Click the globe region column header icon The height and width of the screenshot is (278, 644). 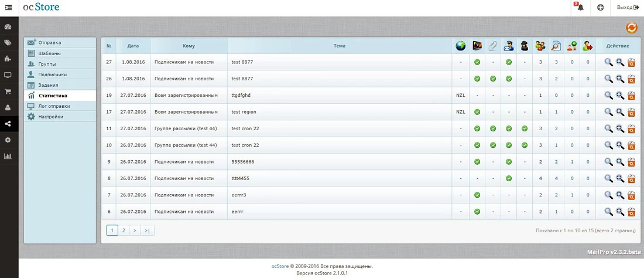(x=460, y=46)
